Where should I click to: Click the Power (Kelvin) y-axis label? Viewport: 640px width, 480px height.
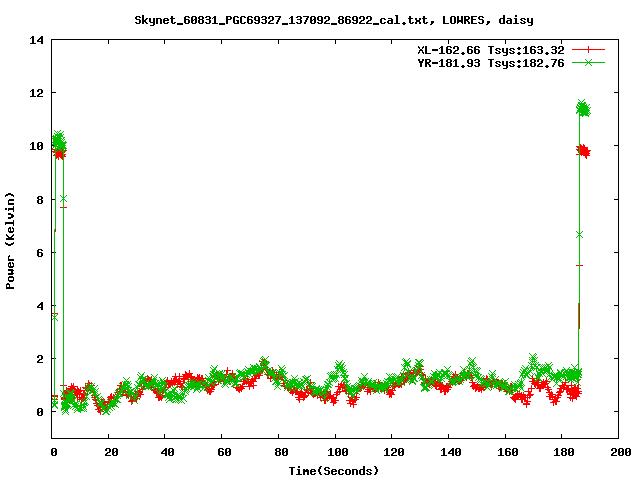(x=10, y=241)
